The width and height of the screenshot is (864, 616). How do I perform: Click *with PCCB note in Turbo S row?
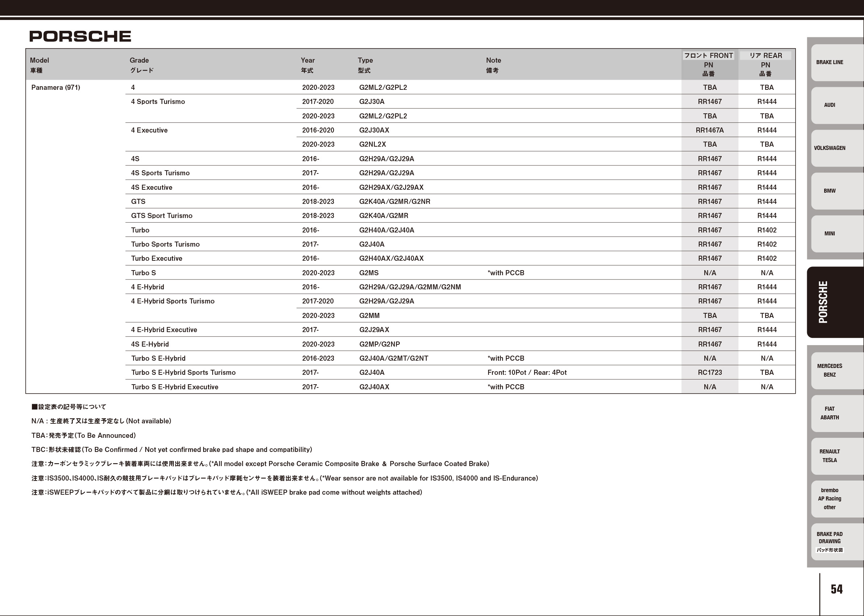tap(506, 273)
